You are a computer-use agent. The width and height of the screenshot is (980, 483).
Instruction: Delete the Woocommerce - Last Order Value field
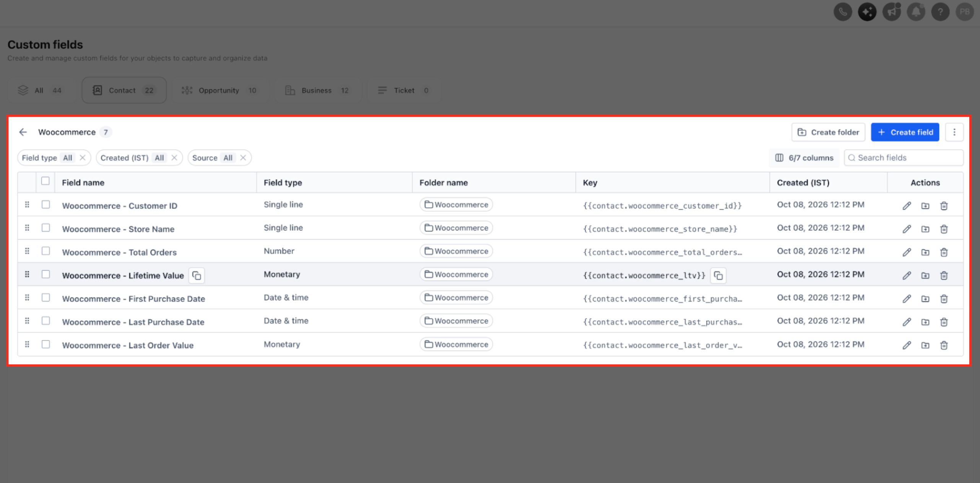944,345
